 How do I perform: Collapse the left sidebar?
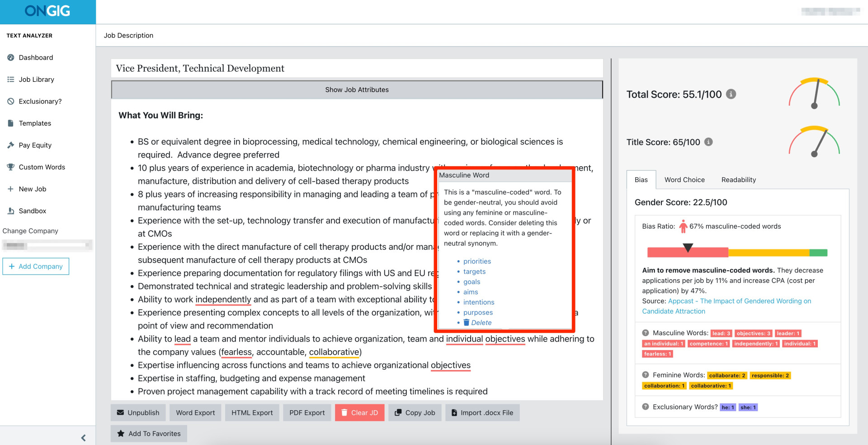click(83, 437)
